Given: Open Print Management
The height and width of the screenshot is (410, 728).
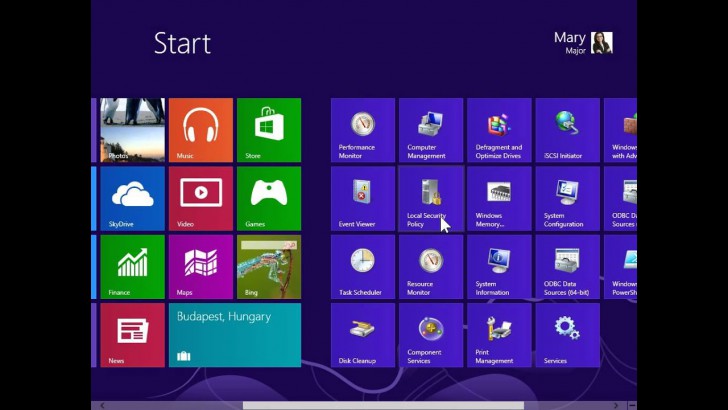Looking at the screenshot, I should pos(499,335).
